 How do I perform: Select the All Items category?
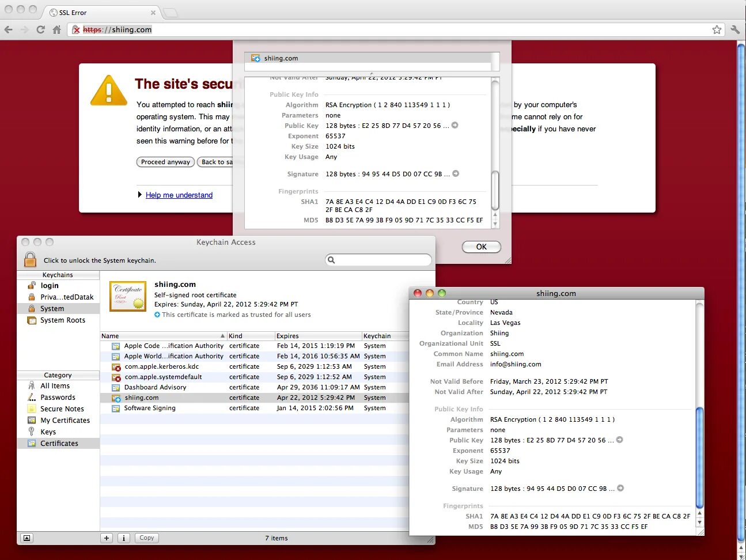(x=58, y=386)
